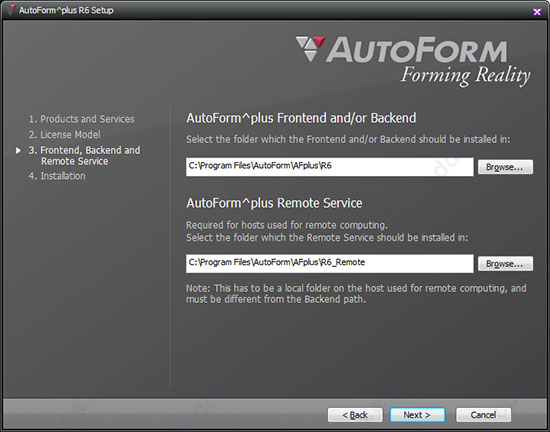
Task: Click the Frontend and/or Backend heading
Action: [x=301, y=118]
